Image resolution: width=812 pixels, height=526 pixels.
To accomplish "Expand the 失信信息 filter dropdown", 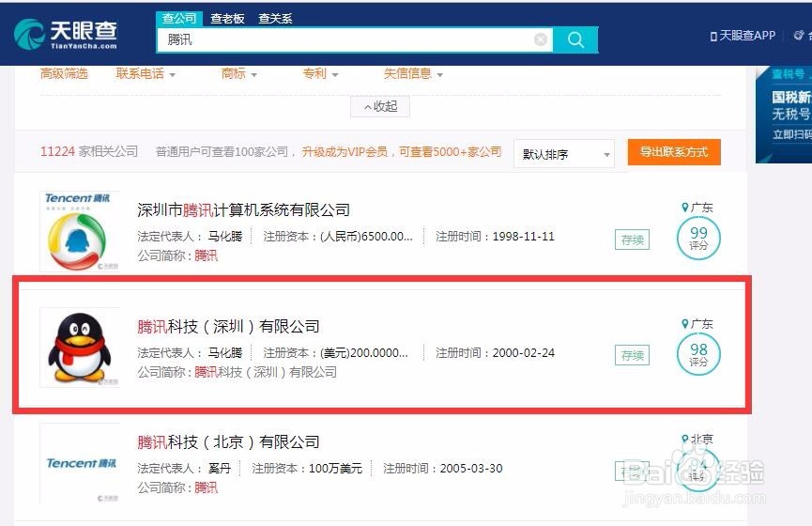I will point(413,74).
